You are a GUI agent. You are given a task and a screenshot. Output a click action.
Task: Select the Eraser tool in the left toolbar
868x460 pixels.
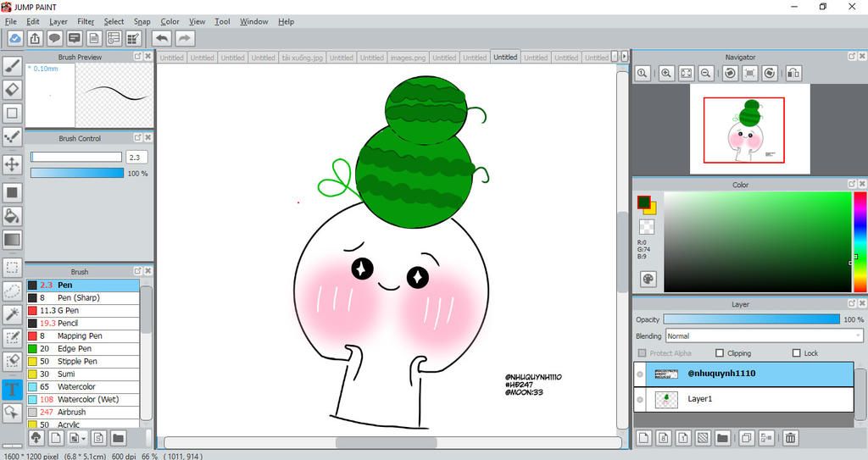[13, 89]
